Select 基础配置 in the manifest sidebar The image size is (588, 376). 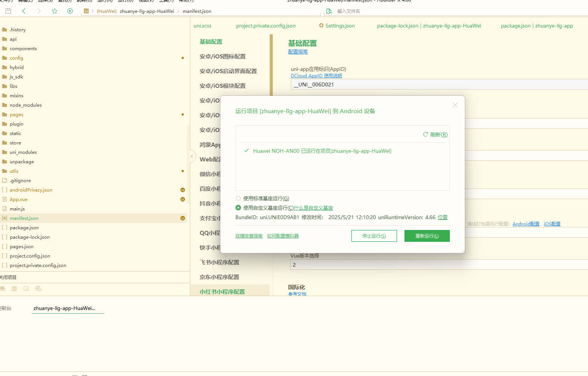tap(211, 41)
